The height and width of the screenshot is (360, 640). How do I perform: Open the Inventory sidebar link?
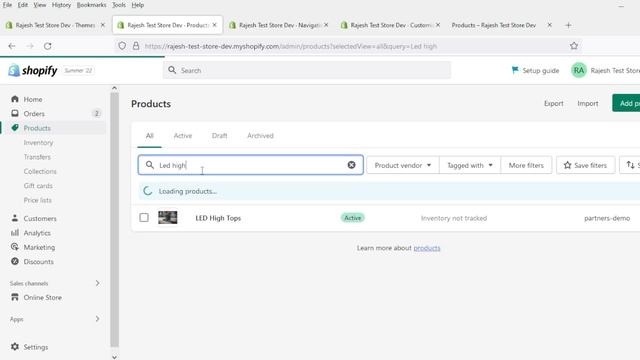pyautogui.click(x=38, y=142)
